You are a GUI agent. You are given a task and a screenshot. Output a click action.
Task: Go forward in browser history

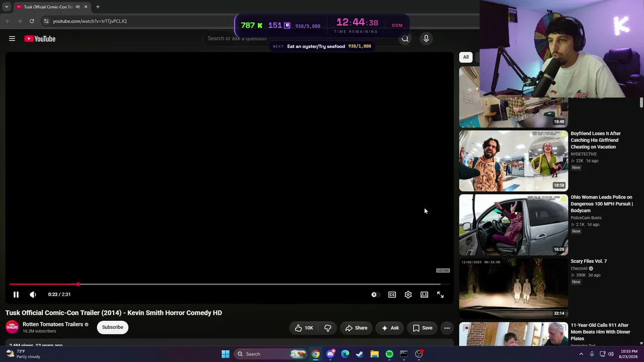click(20, 21)
